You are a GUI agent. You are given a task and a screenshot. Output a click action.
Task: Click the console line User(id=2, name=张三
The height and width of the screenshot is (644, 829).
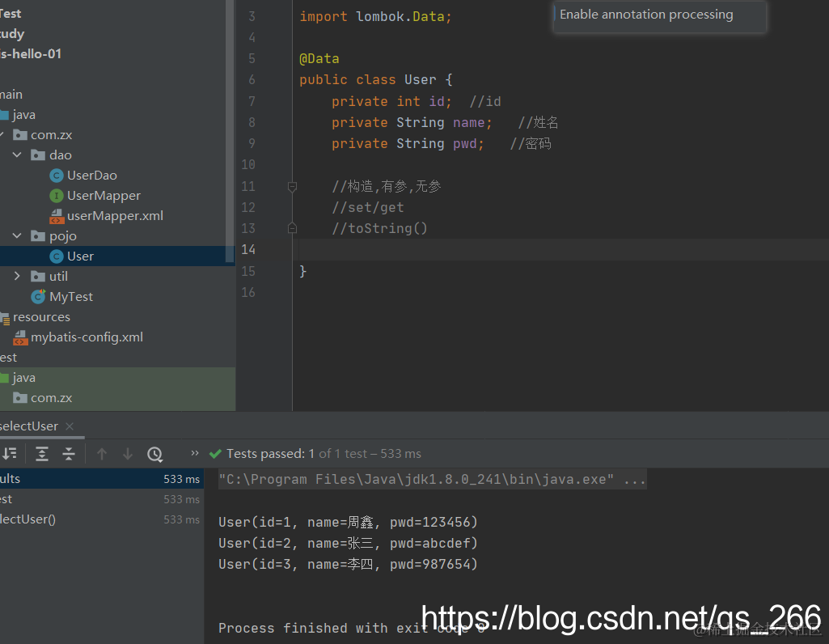click(348, 544)
